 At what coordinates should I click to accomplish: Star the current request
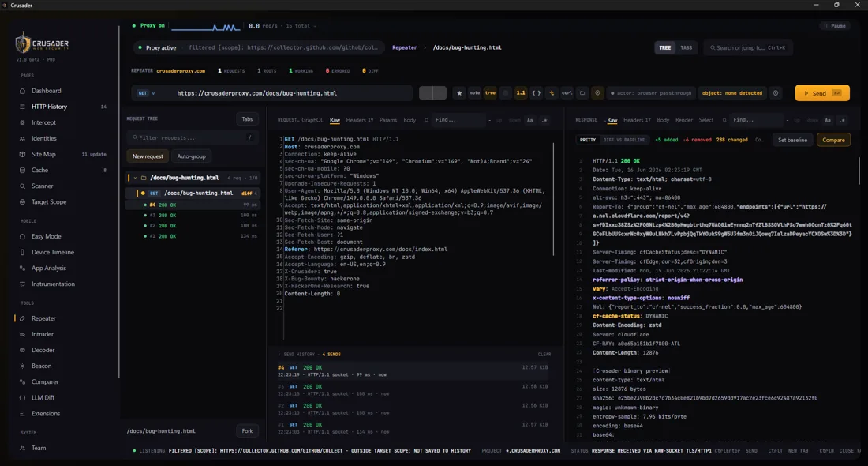tap(459, 93)
